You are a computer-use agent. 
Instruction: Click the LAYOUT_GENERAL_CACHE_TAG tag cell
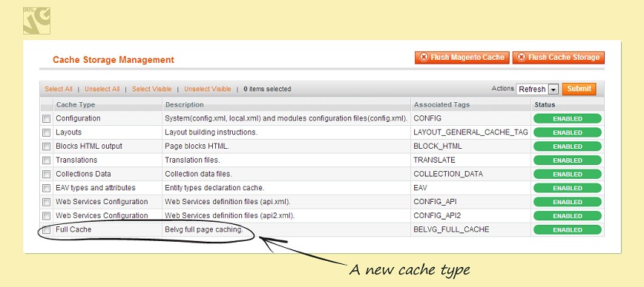point(470,133)
